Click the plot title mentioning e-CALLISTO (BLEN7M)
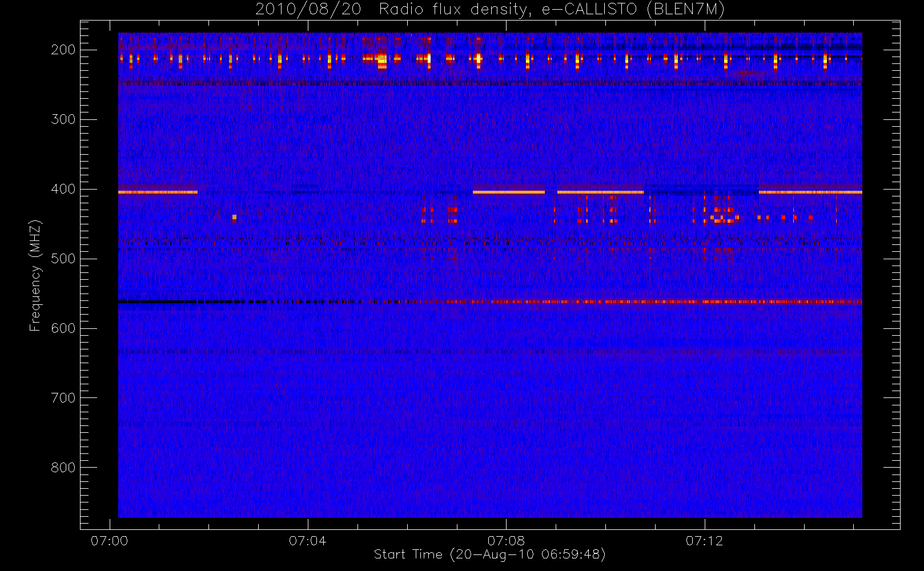Viewport: 924px width, 571px height. point(490,9)
